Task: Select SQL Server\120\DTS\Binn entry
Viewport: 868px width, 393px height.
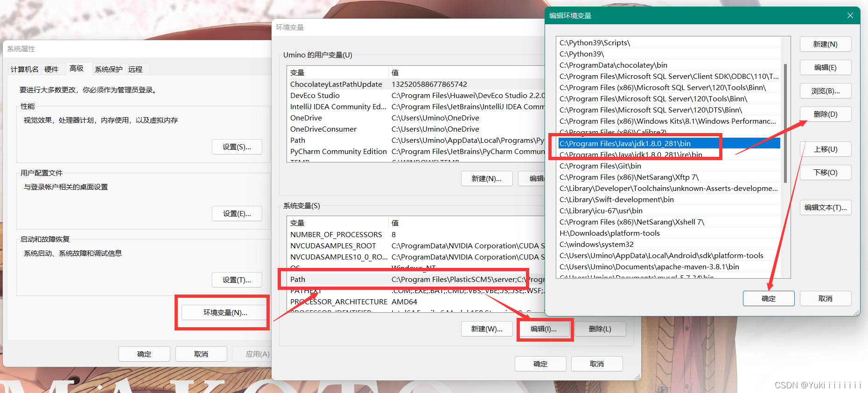Action: pyautogui.click(x=669, y=110)
